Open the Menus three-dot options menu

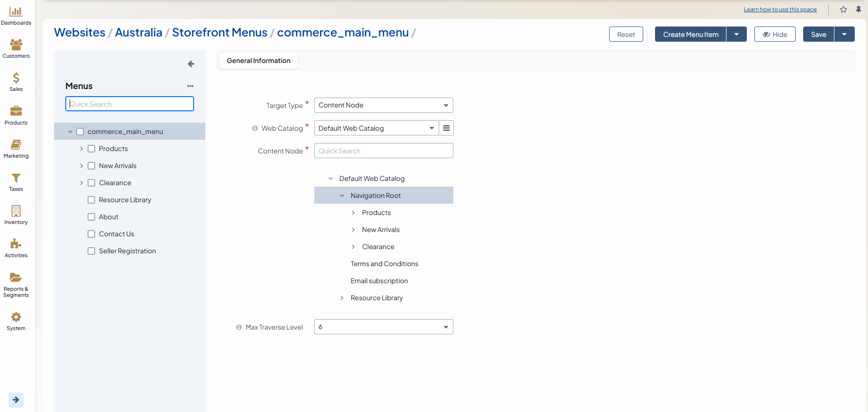[x=190, y=86]
